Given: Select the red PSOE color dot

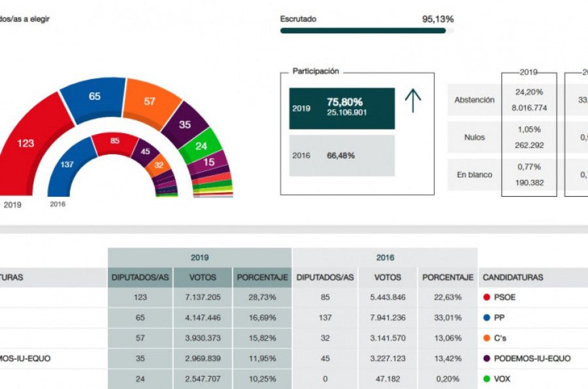Looking at the screenshot, I should [x=487, y=297].
